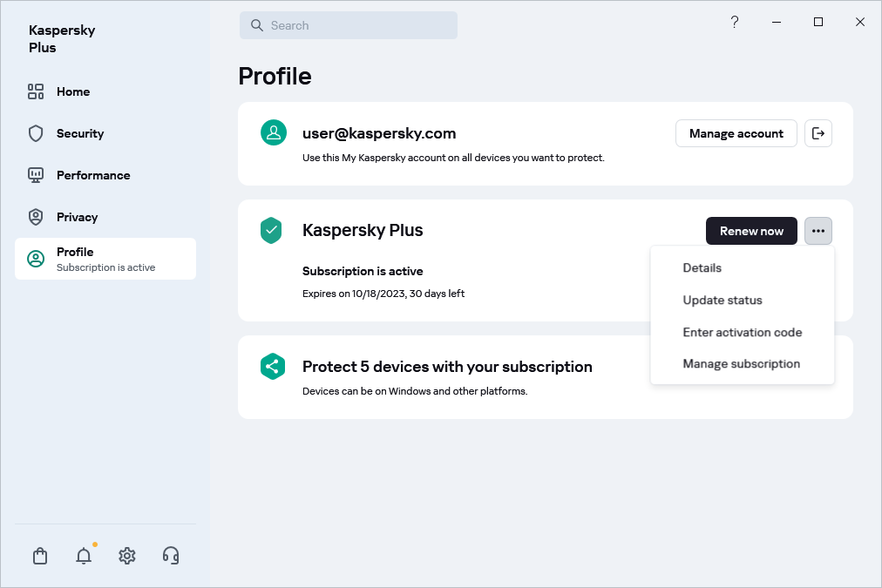Viewport: 882px width, 588px height.
Task: Collapse the three-dots subscription menu
Action: pos(818,231)
